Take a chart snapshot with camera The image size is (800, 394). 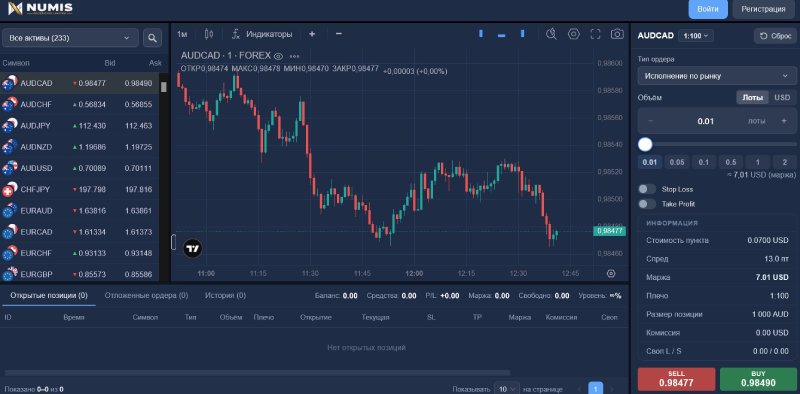617,34
